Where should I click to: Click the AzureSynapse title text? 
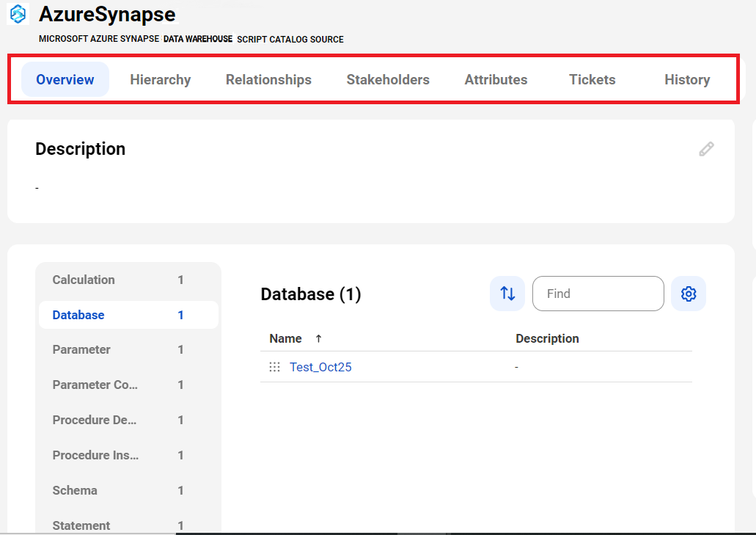107,14
